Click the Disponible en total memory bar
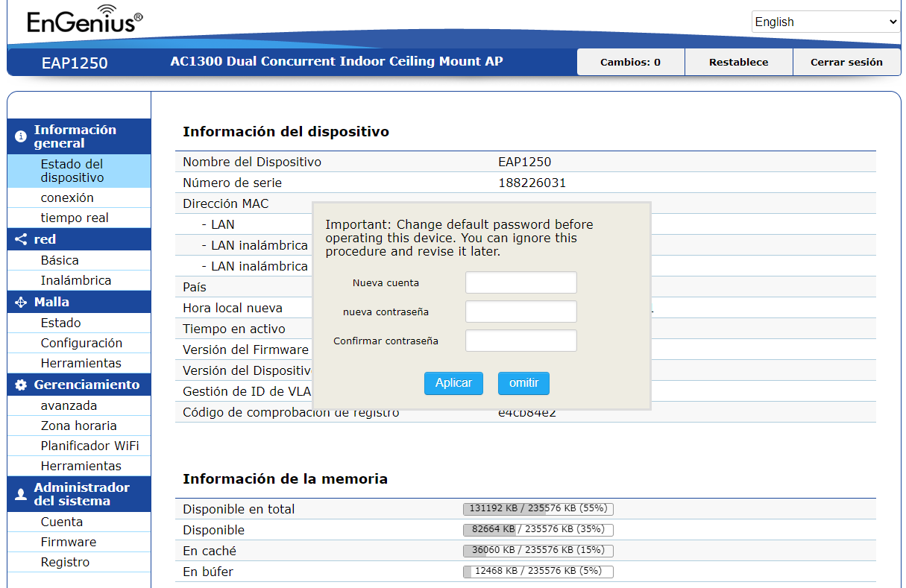The width and height of the screenshot is (906, 588). [x=538, y=509]
